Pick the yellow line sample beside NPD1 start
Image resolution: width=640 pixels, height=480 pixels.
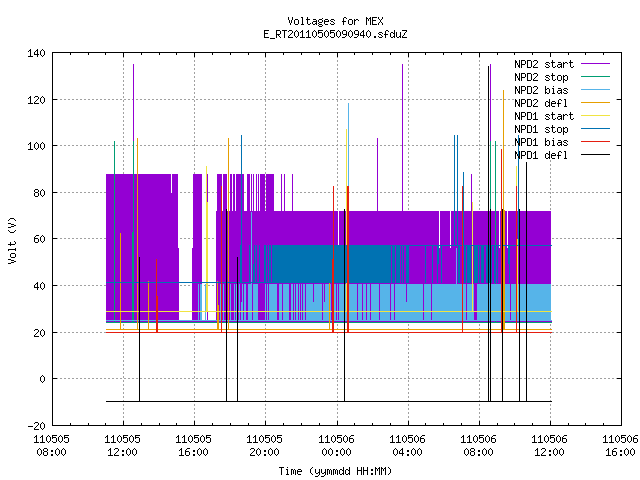point(595,116)
